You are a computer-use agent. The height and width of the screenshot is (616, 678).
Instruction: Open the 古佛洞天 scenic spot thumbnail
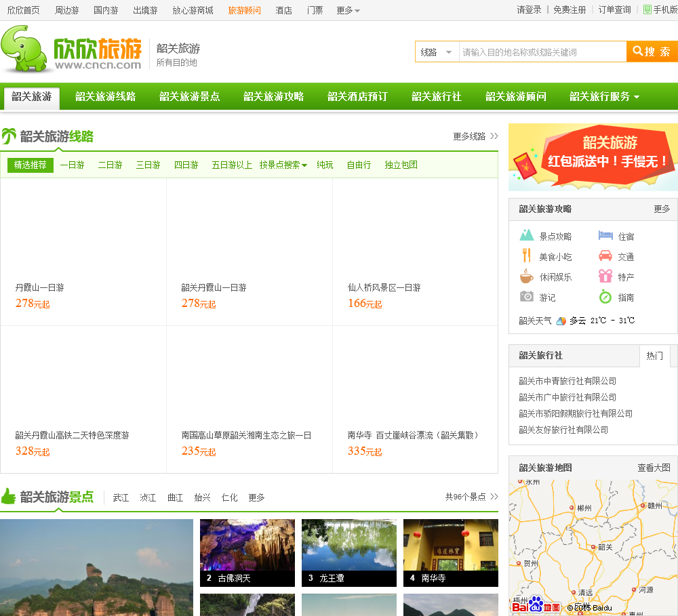[247, 552]
